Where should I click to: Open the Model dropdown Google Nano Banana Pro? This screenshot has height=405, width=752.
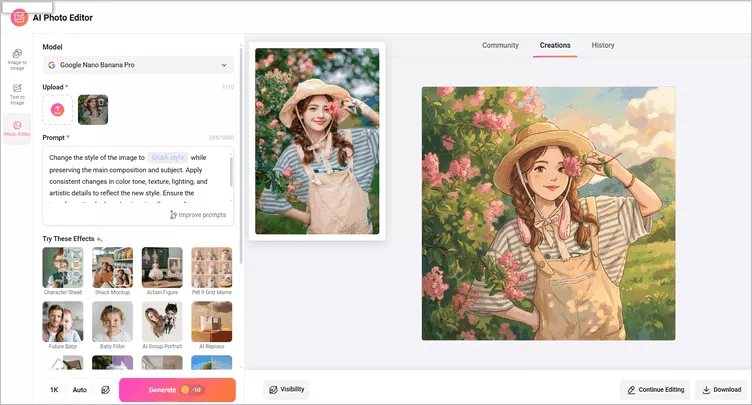point(138,65)
